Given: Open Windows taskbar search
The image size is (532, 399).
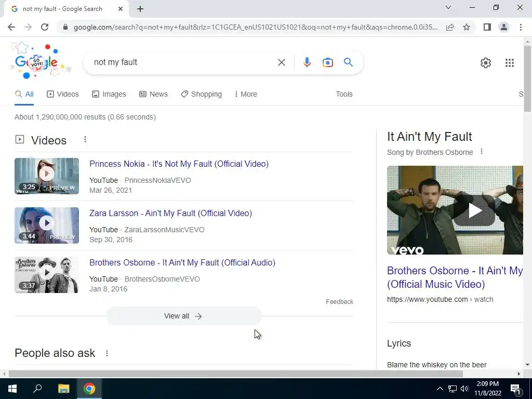Looking at the screenshot, I should (37, 389).
